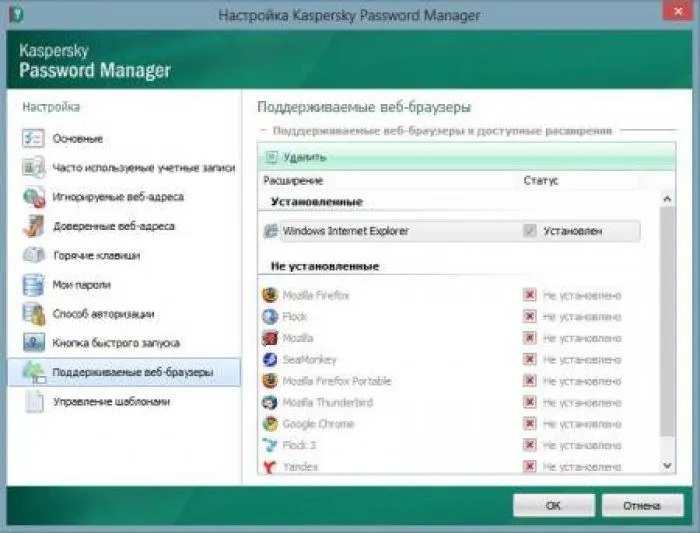Click the Mozilla red icon
Image resolution: width=700 pixels, height=533 pixels.
click(x=270, y=338)
